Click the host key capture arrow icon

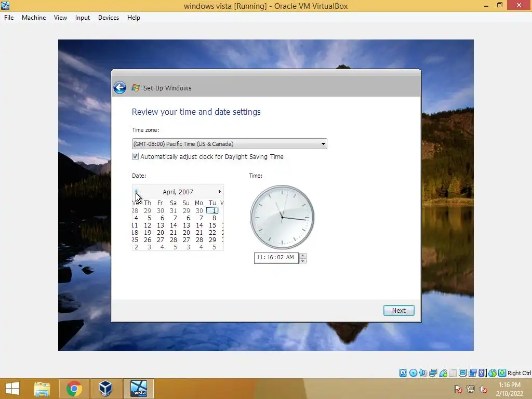click(502, 373)
